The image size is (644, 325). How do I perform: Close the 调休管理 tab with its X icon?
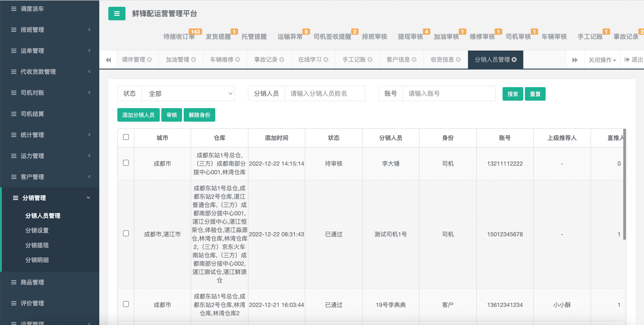(x=150, y=60)
